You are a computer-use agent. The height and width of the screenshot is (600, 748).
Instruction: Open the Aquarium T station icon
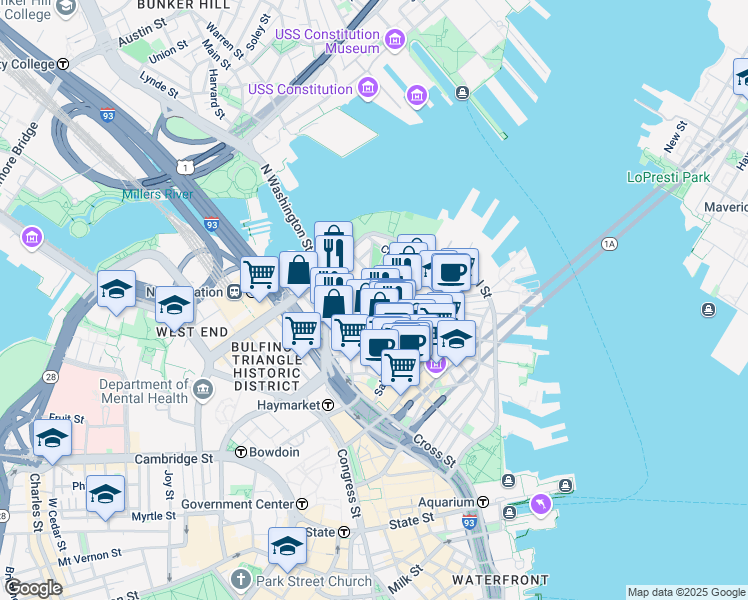[x=483, y=502]
